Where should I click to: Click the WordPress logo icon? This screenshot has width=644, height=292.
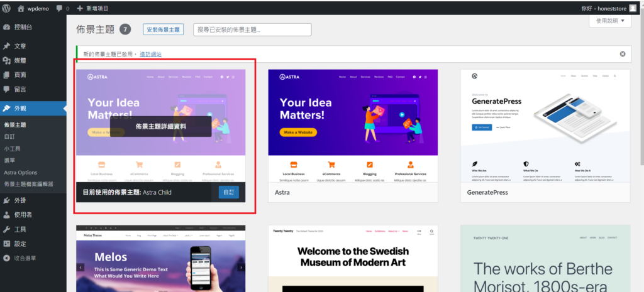tap(7, 8)
